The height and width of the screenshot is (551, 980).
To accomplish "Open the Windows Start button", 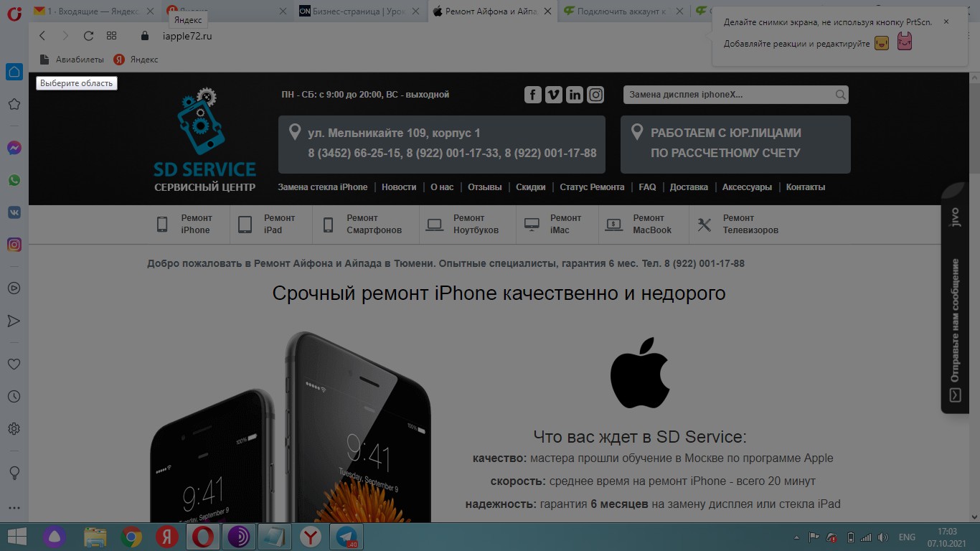I will [17, 537].
